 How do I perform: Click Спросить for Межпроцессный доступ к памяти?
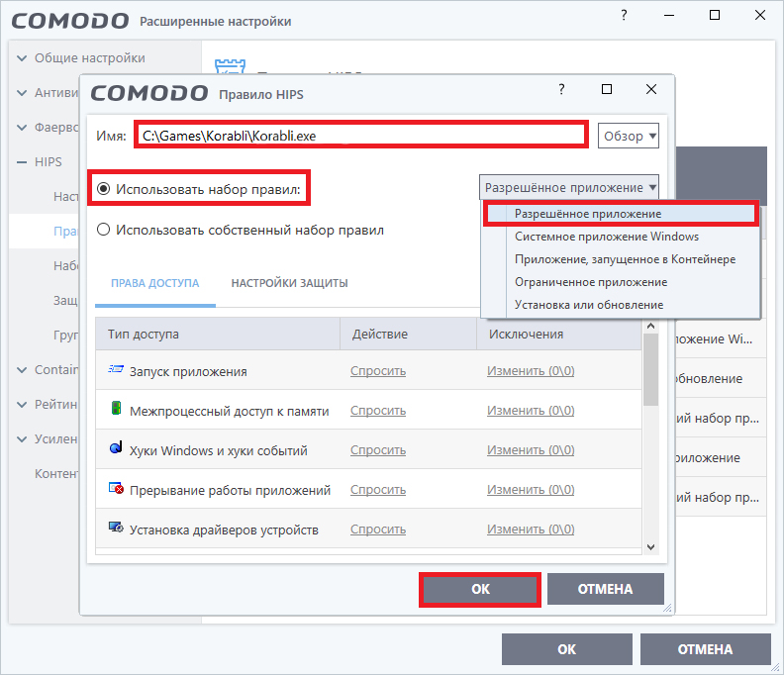tap(378, 411)
